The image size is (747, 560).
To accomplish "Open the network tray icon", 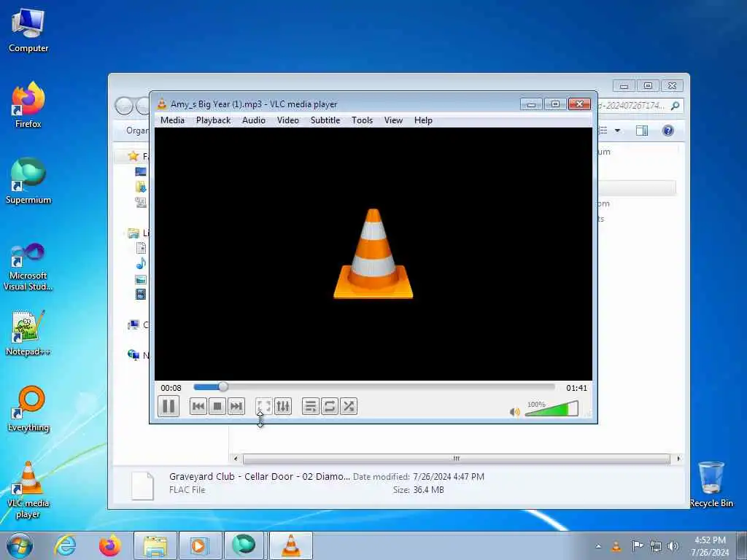I will coord(656,546).
